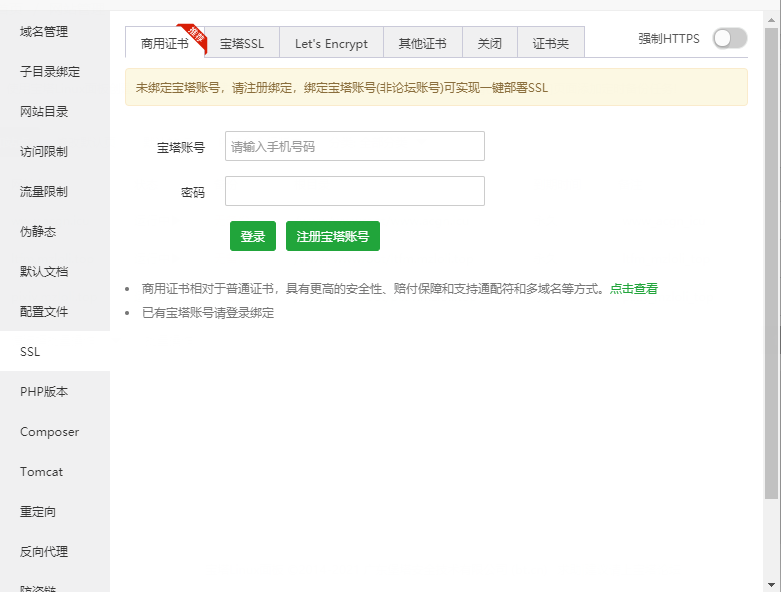This screenshot has height=592, width=781.
Task: Go to 网站目录 settings
Action: click(55, 112)
